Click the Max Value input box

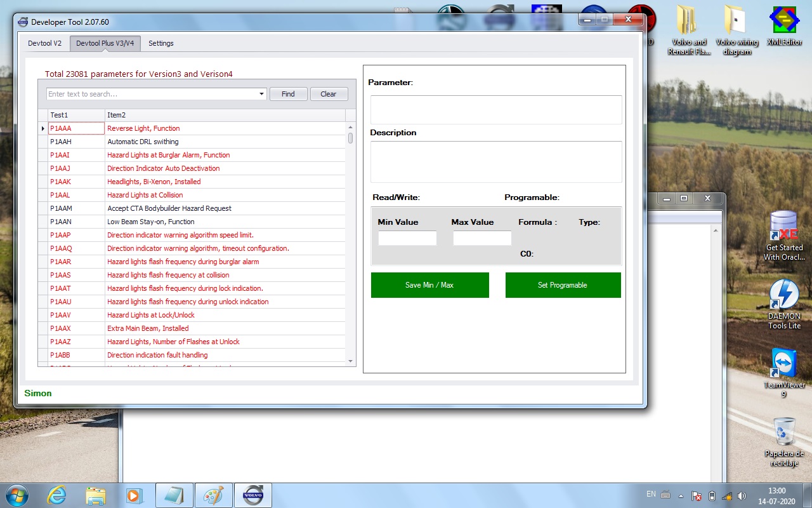click(x=482, y=238)
